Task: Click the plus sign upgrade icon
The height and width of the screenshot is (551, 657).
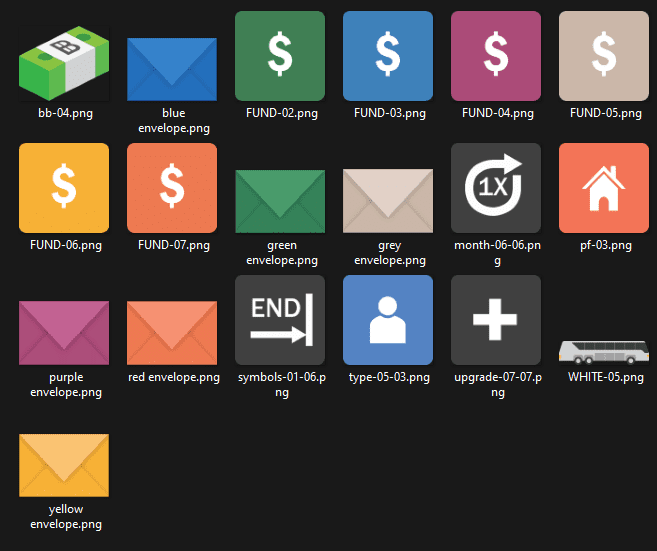Action: pyautogui.click(x=496, y=320)
